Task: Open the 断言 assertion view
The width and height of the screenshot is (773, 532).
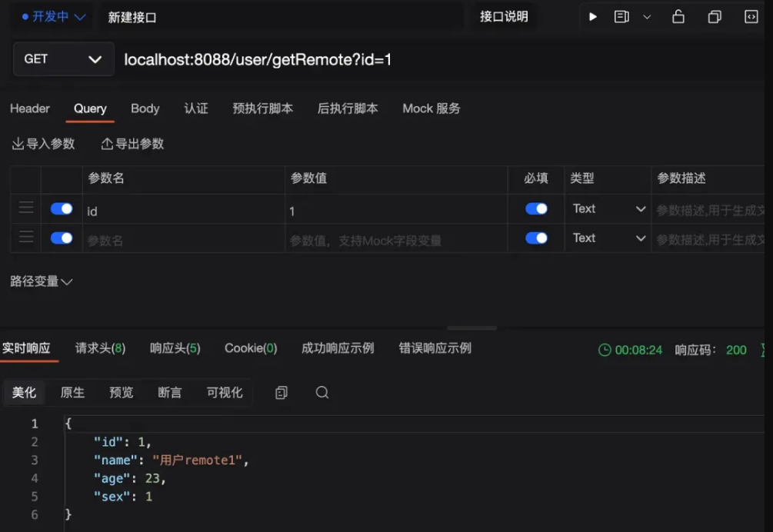Action: pyautogui.click(x=169, y=393)
